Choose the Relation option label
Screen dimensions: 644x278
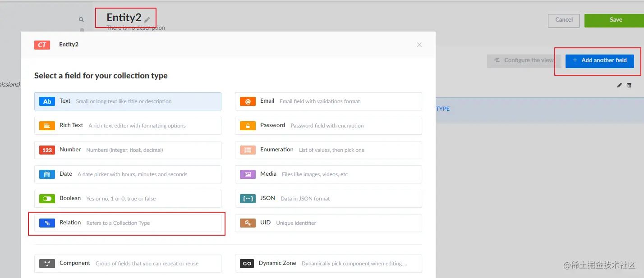[70, 223]
